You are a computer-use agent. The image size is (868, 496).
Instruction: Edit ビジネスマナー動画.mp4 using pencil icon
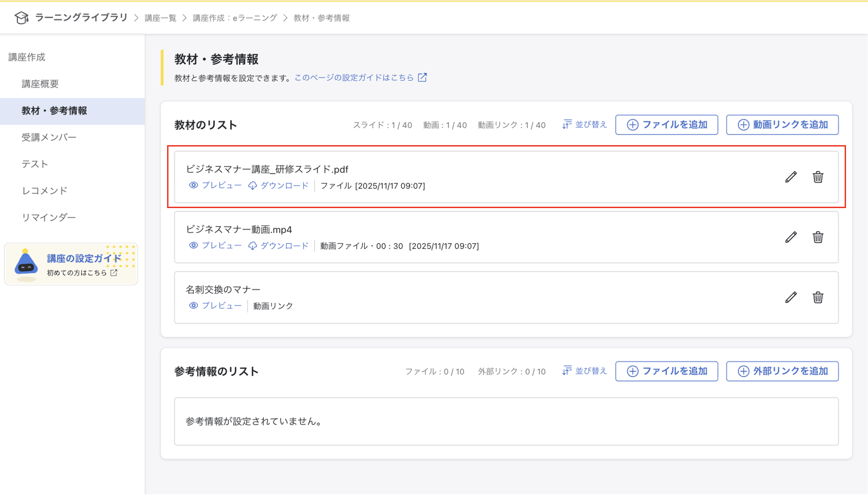pos(791,237)
